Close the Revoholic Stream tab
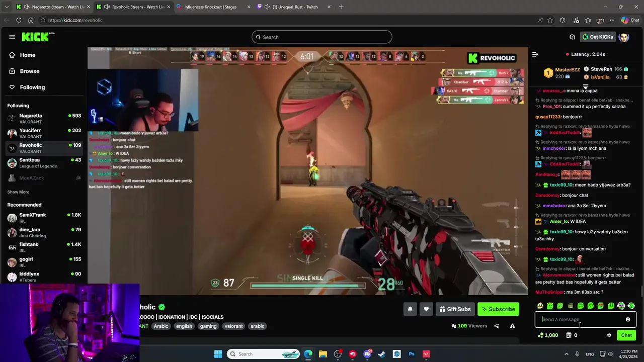The height and width of the screenshot is (362, 644). pos(168,7)
